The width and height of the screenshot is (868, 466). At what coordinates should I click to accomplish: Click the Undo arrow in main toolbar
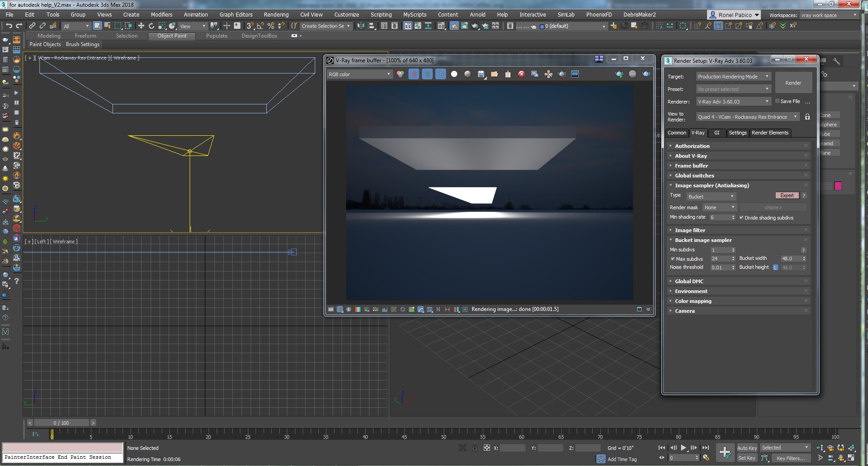pos(9,26)
